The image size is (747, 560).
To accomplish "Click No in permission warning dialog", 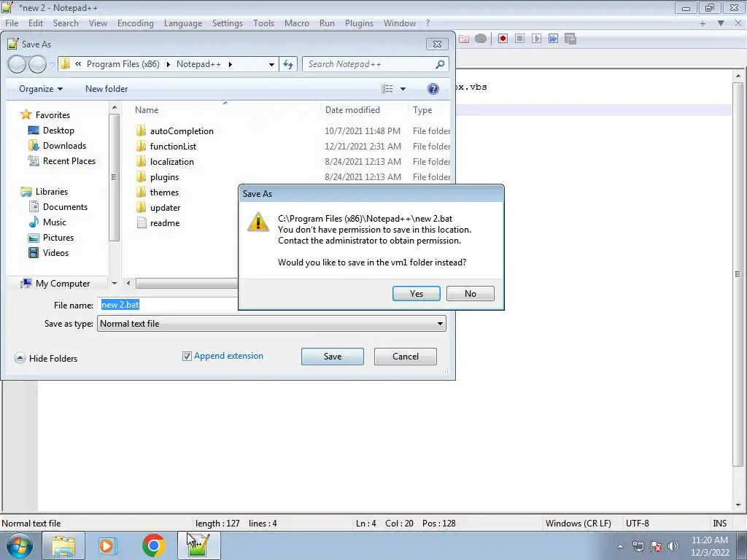I will click(x=471, y=293).
